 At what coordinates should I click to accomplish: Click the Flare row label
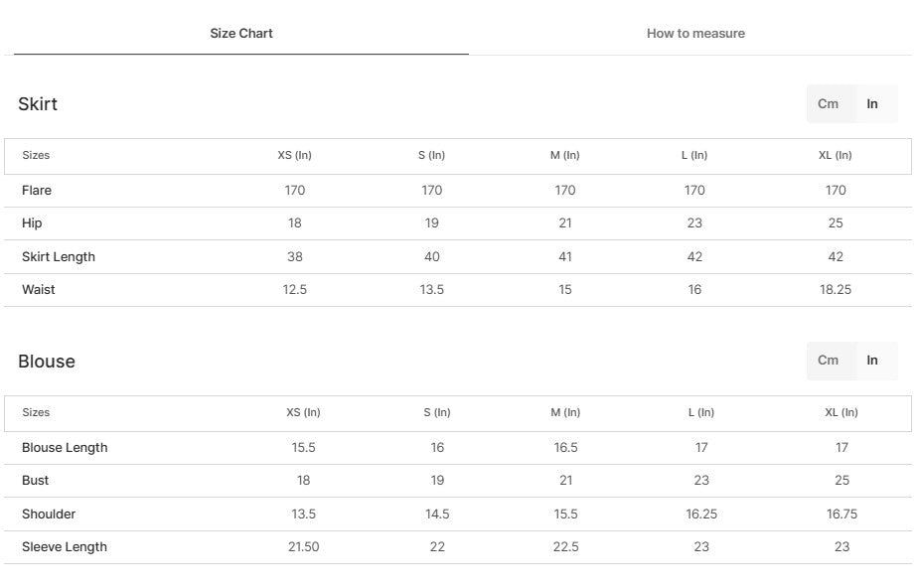37,191
